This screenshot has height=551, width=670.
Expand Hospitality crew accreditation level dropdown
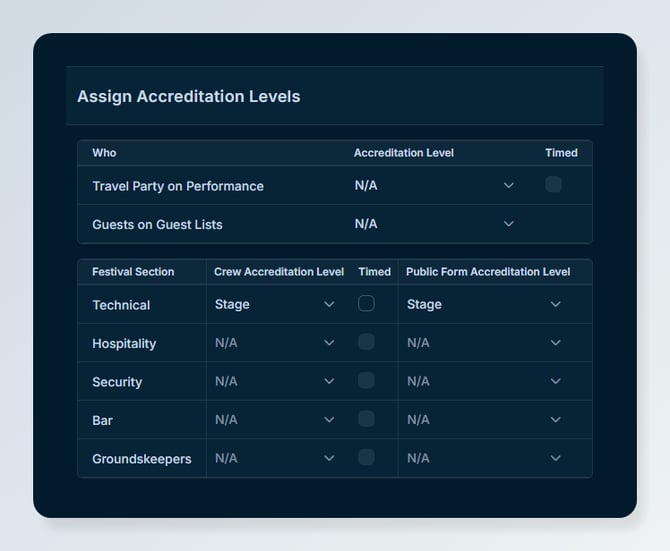(275, 343)
